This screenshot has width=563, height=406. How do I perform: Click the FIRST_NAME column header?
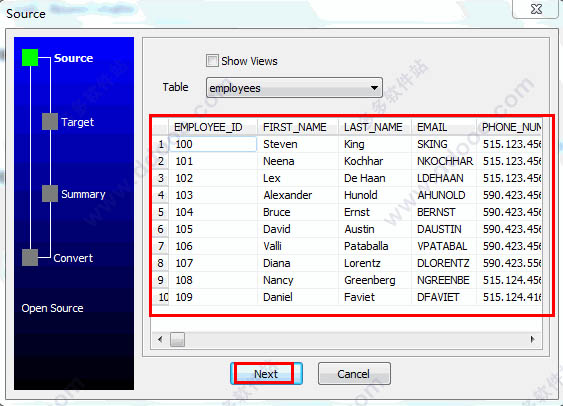[298, 127]
